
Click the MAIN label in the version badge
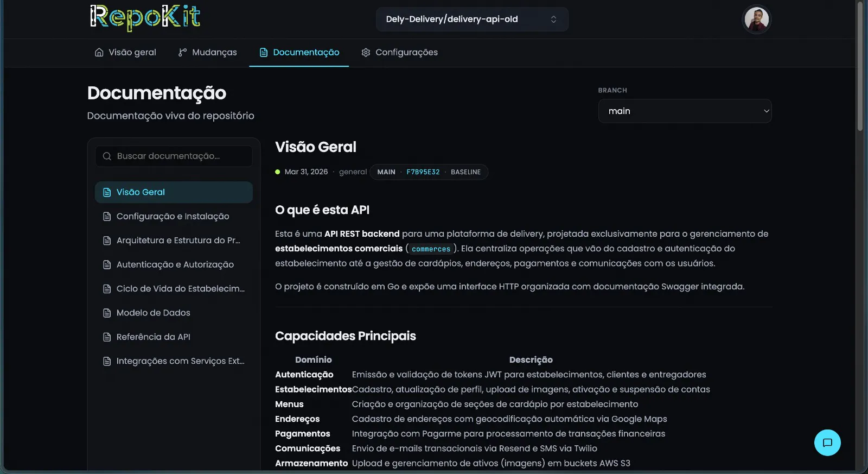pyautogui.click(x=386, y=172)
